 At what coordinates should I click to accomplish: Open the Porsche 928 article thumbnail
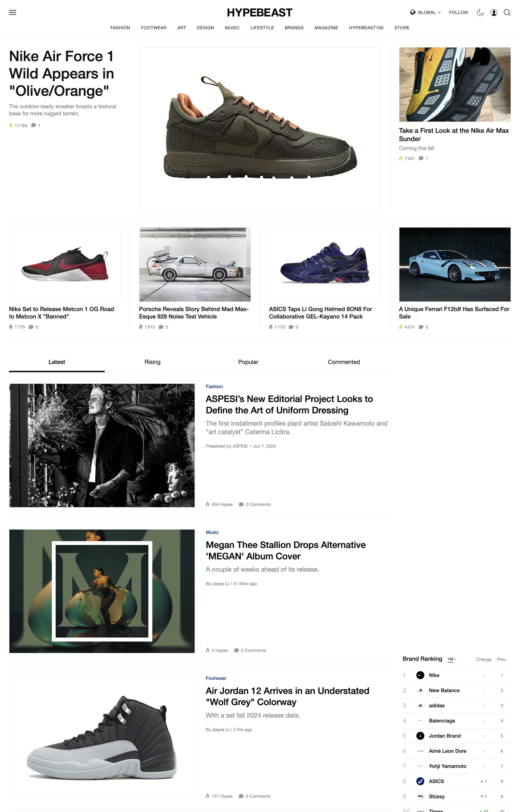(x=195, y=264)
